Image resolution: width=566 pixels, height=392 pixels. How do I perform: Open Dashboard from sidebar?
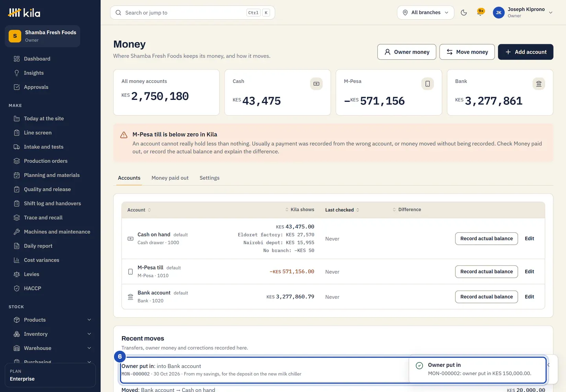[50, 59]
